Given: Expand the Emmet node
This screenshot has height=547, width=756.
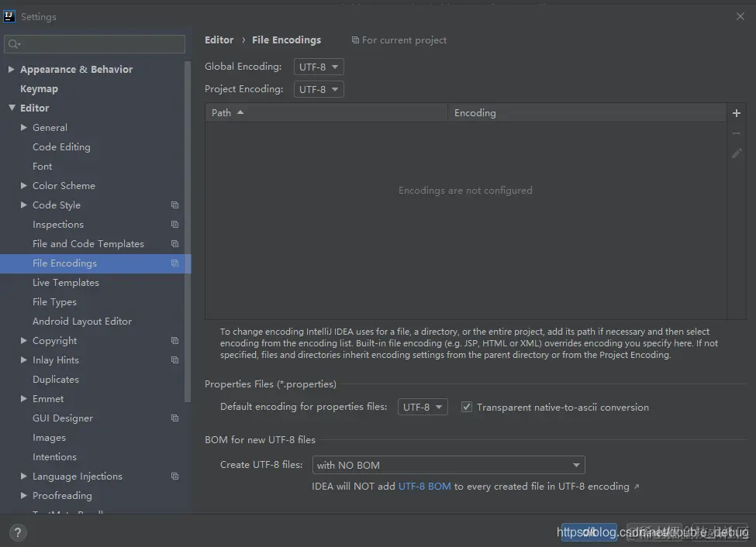Looking at the screenshot, I should point(23,398).
